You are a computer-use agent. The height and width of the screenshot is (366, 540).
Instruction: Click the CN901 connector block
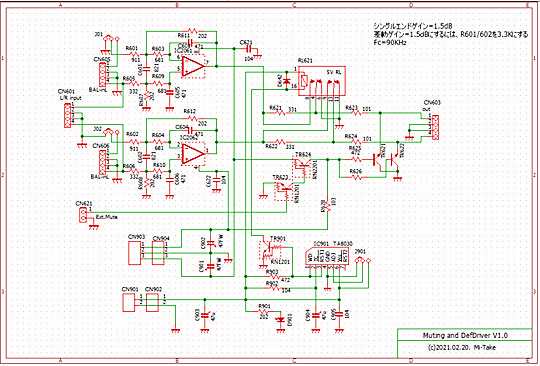point(128,303)
